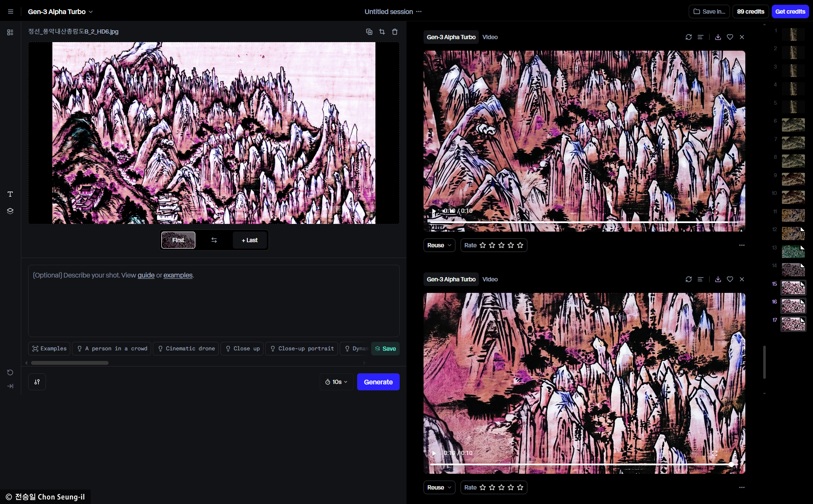The height and width of the screenshot is (504, 813).
Task: Click the Generate button
Action: (x=378, y=382)
